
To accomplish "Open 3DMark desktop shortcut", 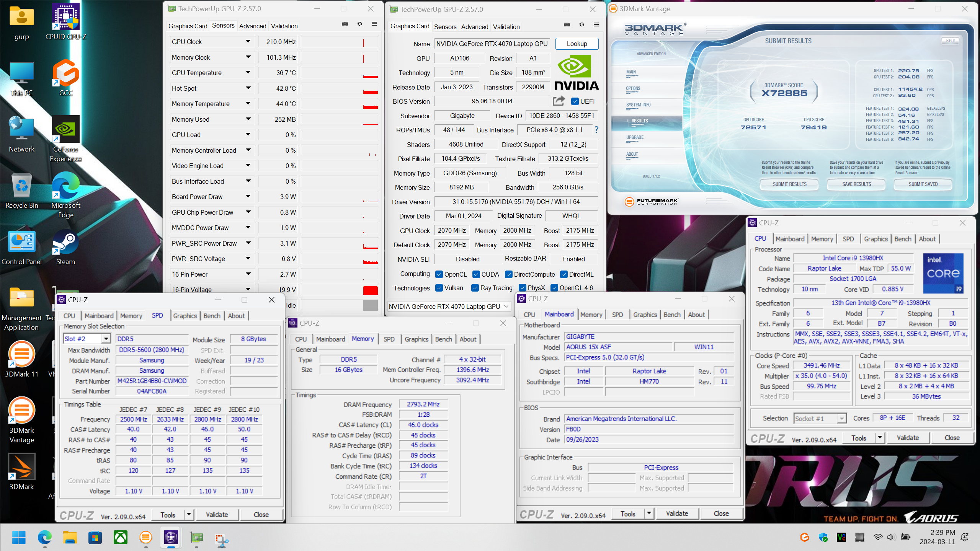I will (x=22, y=471).
